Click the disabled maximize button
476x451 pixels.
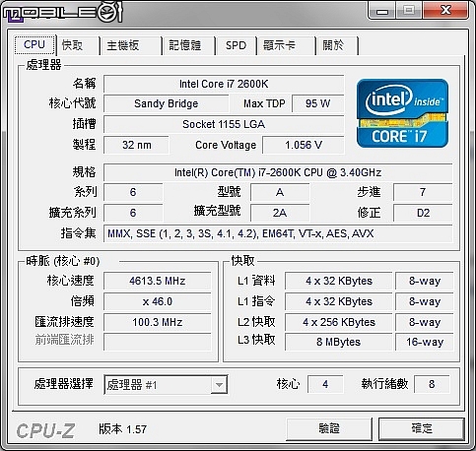[409, 11]
